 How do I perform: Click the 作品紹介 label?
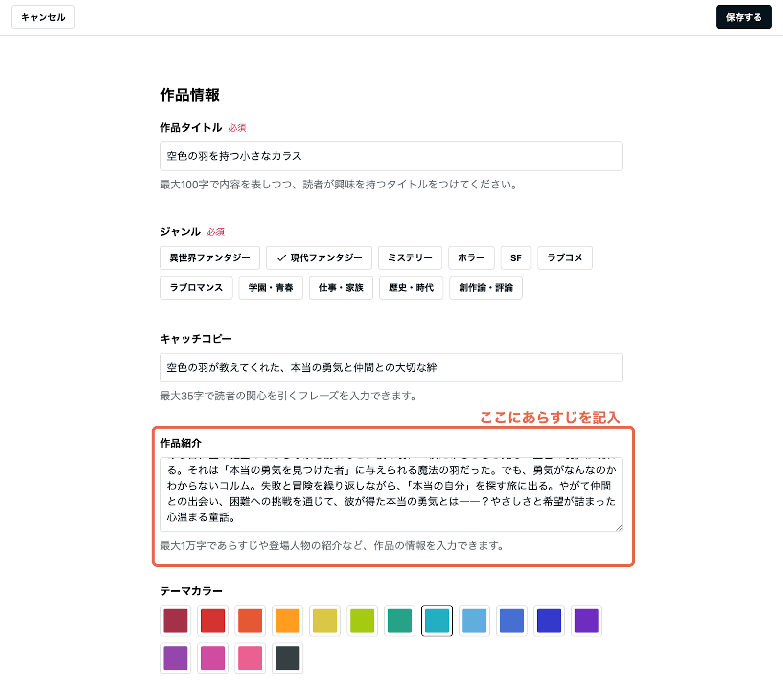point(181,443)
